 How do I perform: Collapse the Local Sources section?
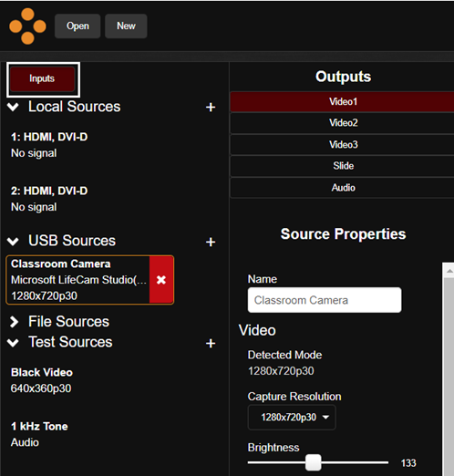[13, 107]
